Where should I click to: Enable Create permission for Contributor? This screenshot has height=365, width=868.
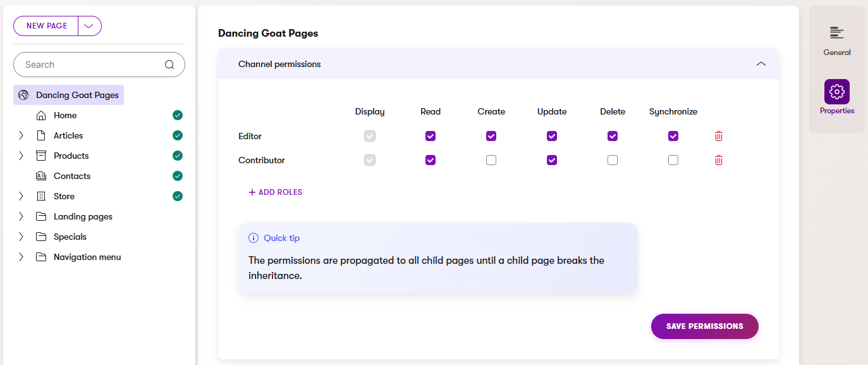click(491, 160)
